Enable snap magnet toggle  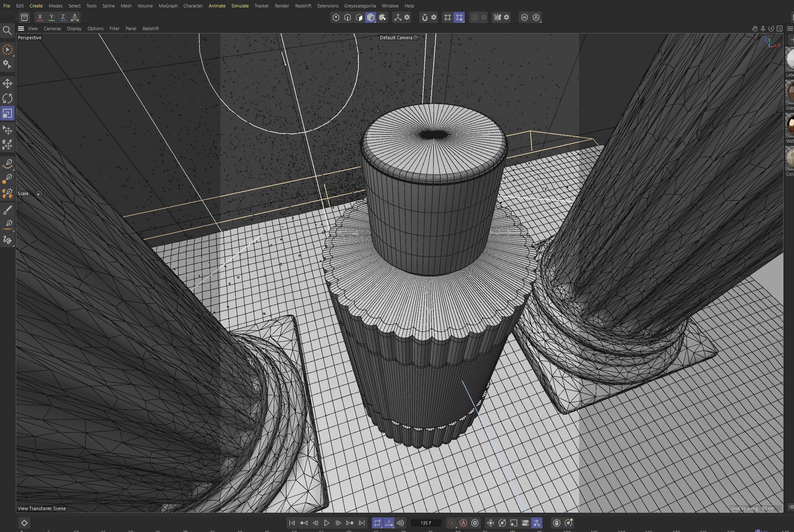(424, 17)
